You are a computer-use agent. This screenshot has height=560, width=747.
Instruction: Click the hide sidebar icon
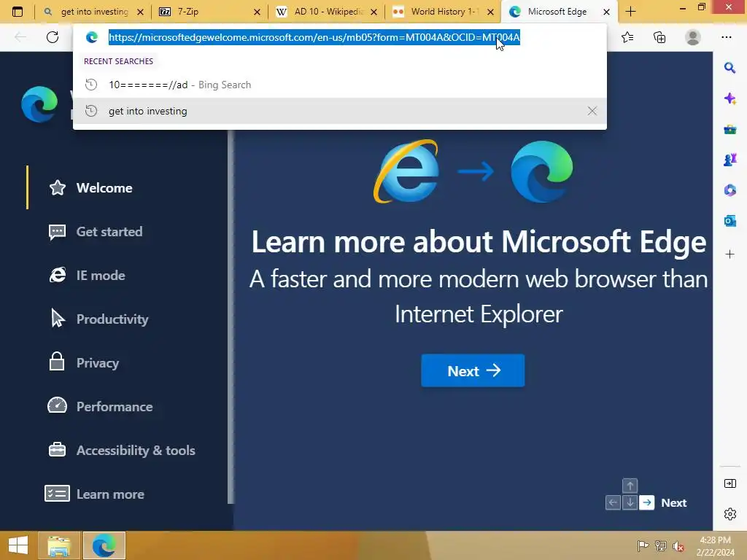[x=729, y=484]
